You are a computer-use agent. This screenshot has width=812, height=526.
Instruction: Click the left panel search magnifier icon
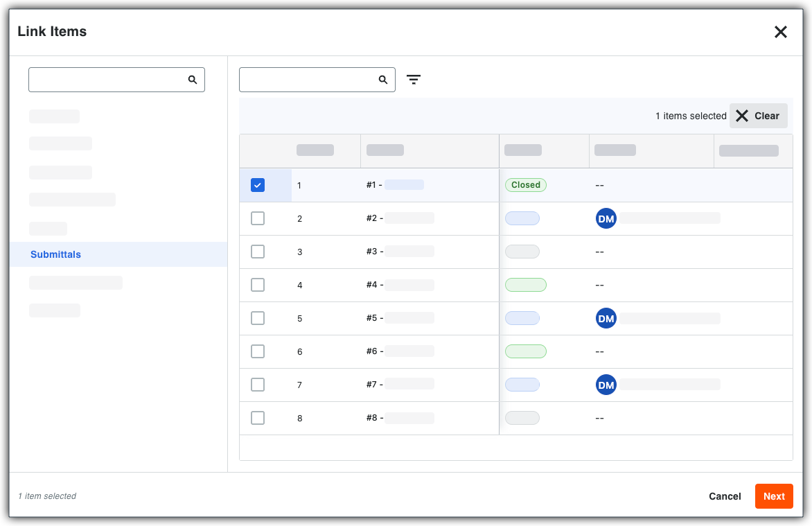pos(193,80)
